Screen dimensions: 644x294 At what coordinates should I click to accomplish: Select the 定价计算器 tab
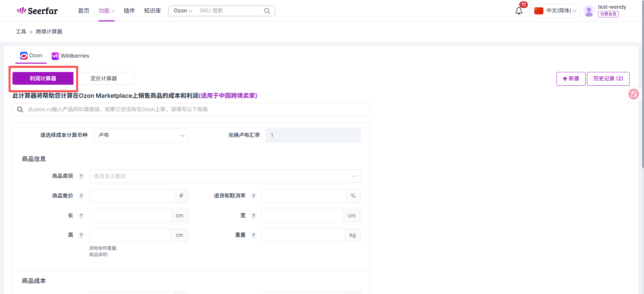(x=104, y=78)
